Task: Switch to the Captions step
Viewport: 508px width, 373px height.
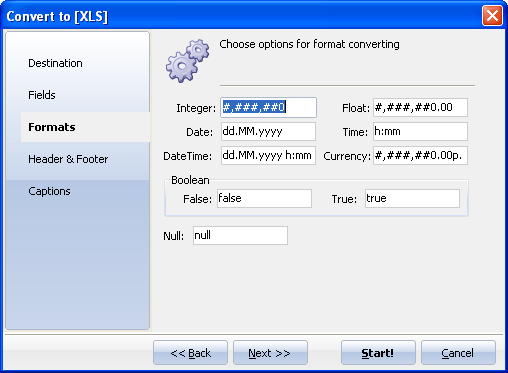Action: point(49,191)
